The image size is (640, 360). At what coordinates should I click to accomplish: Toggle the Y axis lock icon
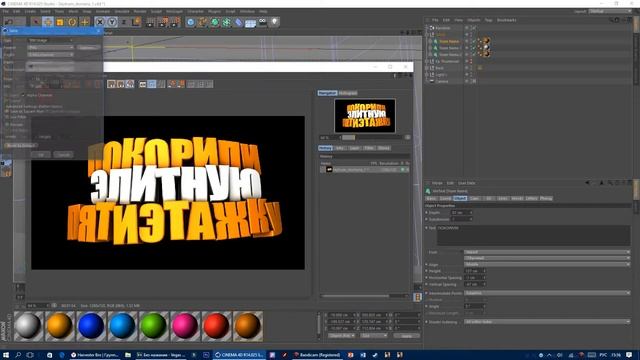(x=112, y=22)
